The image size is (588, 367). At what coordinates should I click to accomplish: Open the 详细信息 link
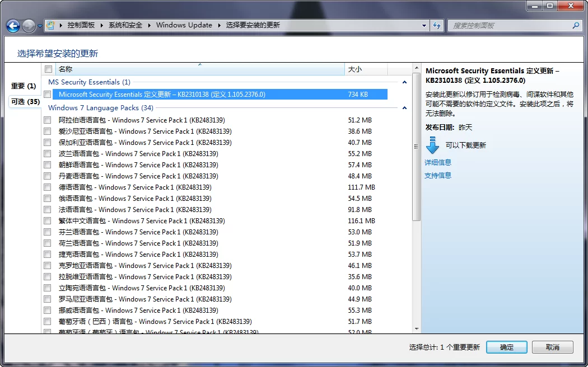point(437,163)
